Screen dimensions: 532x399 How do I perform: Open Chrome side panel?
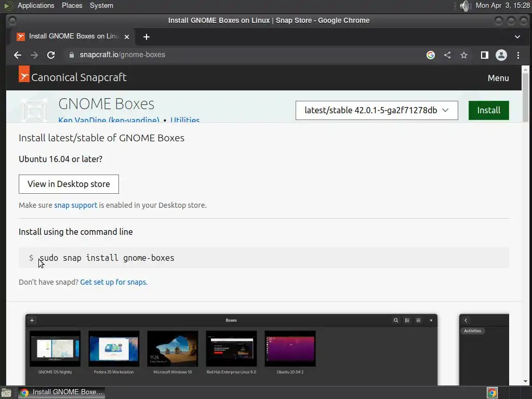[485, 55]
